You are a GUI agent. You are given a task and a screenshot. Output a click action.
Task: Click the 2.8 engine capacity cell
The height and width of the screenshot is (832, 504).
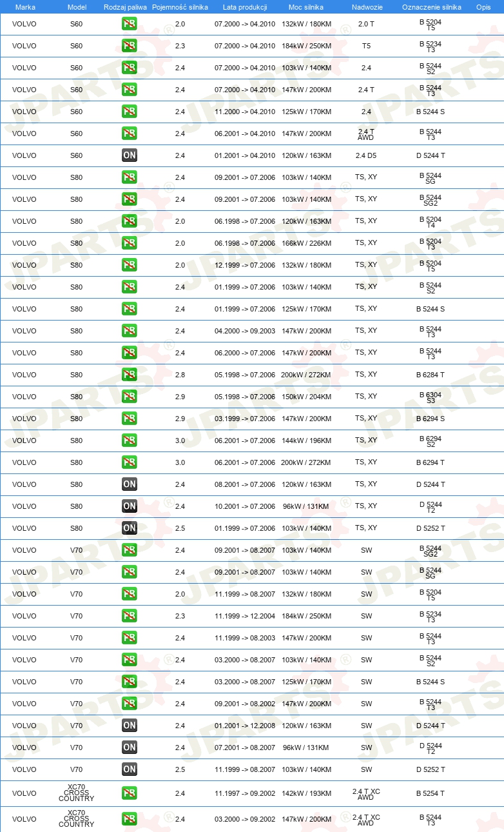click(180, 375)
